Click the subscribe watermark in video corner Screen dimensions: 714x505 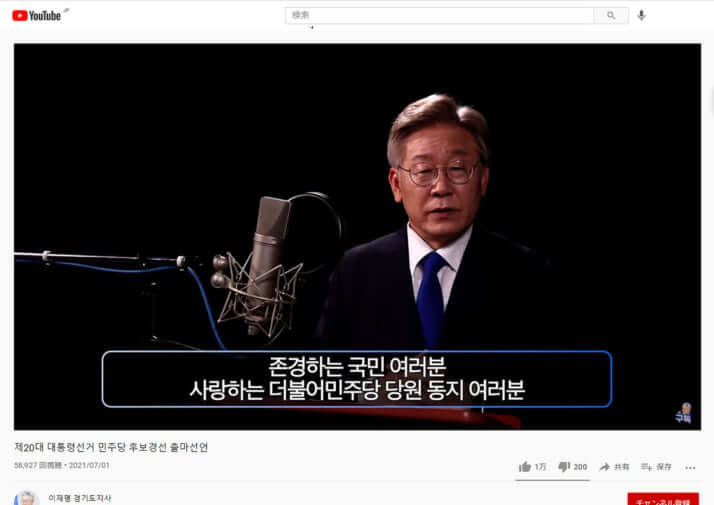pos(683,413)
